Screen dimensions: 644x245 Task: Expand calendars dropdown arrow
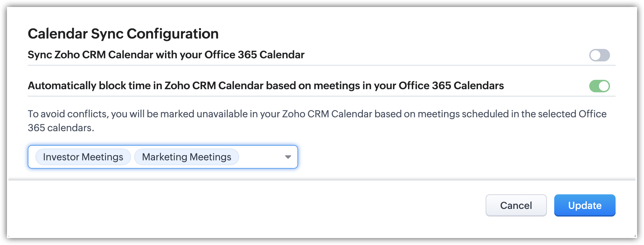[288, 157]
